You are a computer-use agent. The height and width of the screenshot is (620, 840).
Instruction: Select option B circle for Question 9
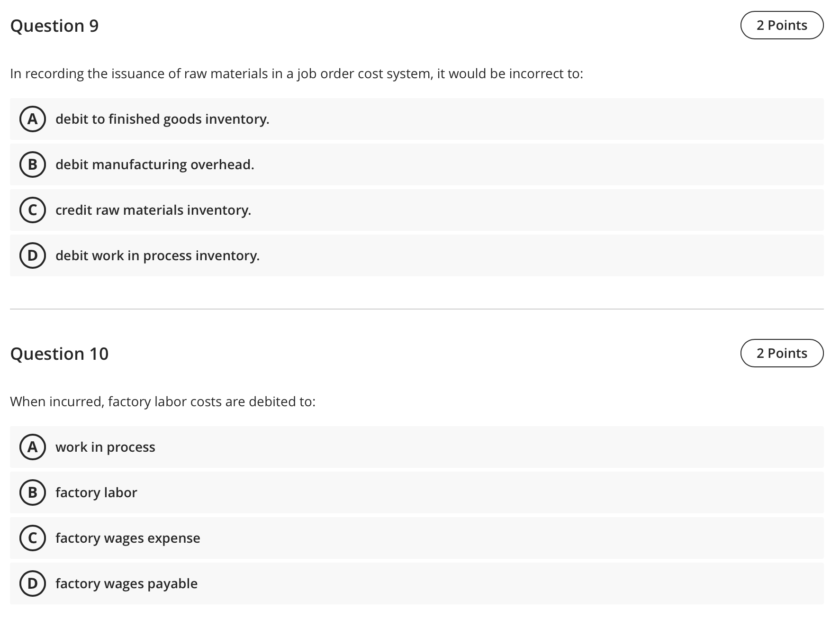32,164
